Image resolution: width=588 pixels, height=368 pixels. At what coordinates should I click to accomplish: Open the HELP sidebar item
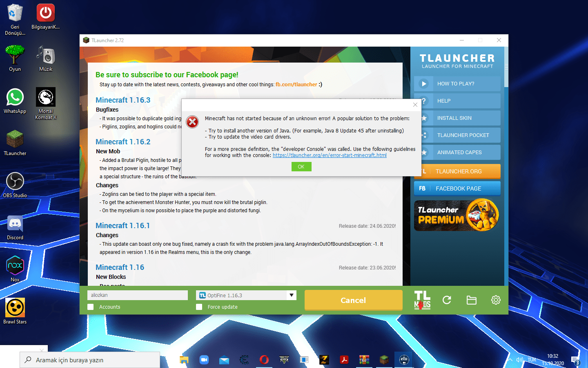point(460,101)
